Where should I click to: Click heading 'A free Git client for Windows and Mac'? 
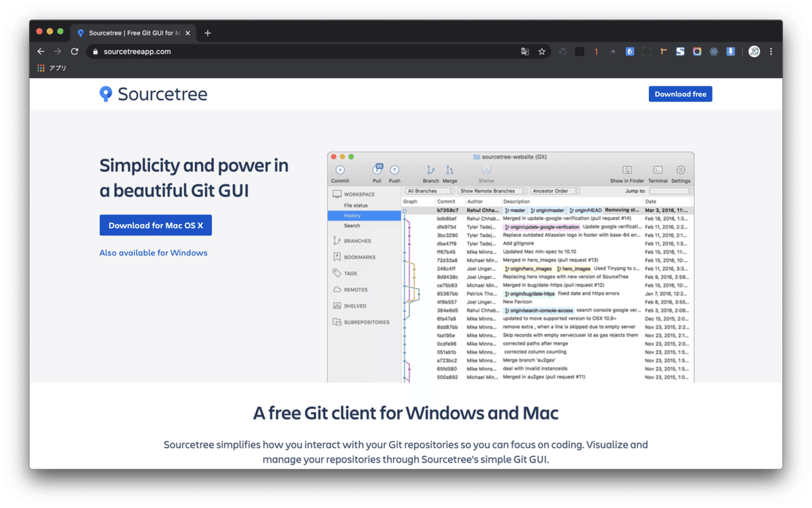[406, 412]
